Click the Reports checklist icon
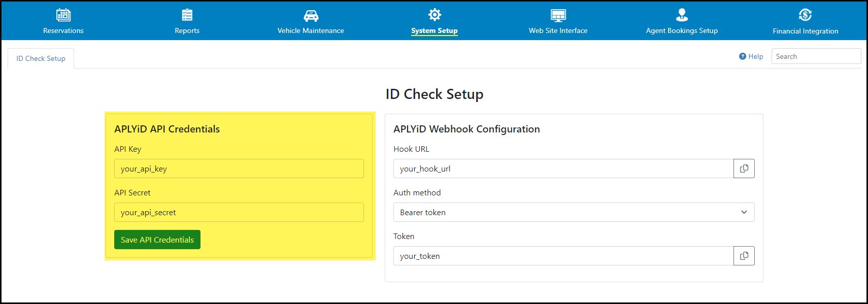This screenshot has width=868, height=304. pos(187,15)
